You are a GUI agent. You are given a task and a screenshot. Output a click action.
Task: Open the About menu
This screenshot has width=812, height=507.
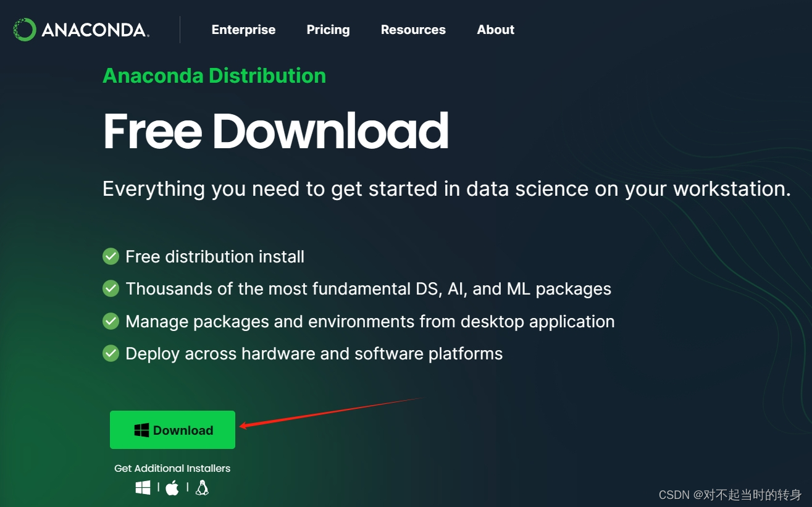(x=495, y=30)
